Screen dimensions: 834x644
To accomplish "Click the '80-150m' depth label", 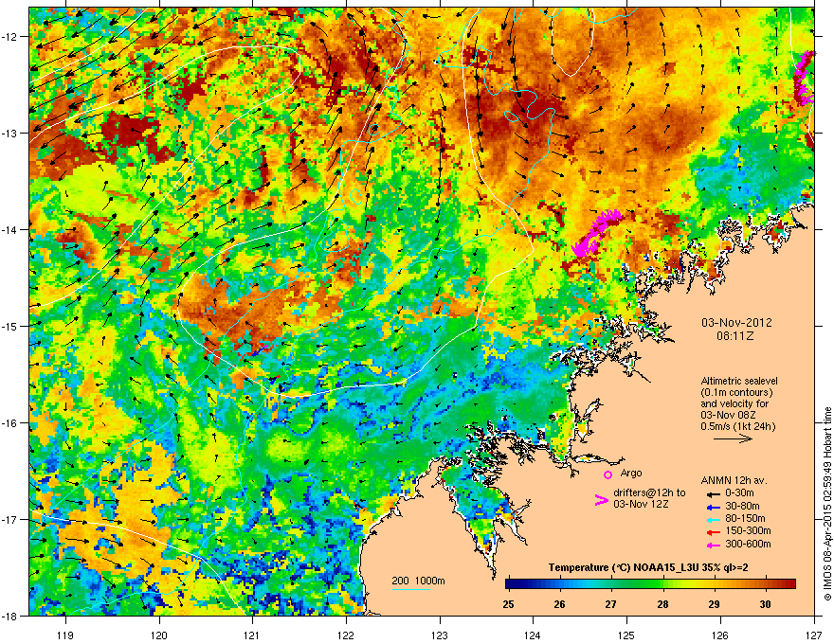I will (x=745, y=519).
